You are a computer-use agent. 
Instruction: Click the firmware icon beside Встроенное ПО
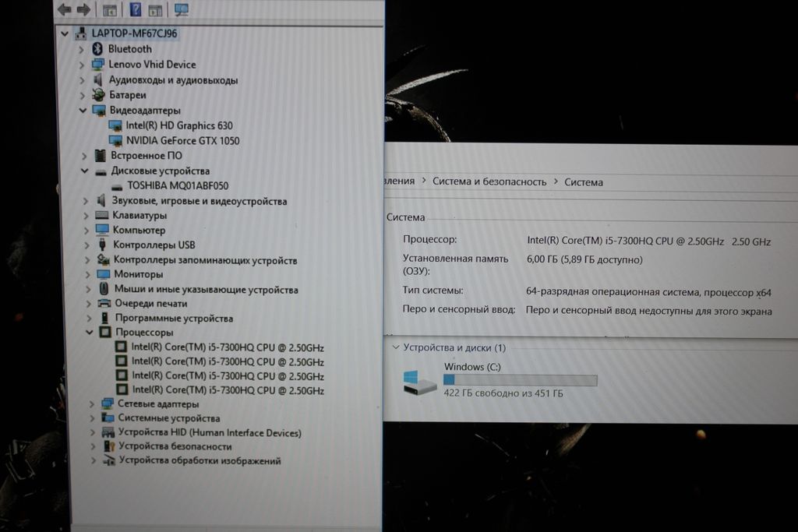point(101,156)
